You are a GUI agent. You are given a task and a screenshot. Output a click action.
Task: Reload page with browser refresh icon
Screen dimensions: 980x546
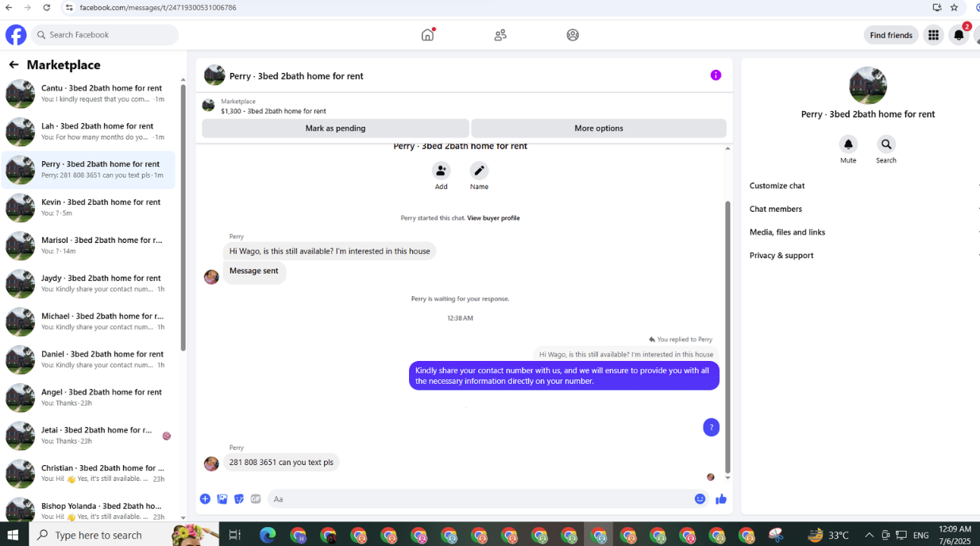click(47, 7)
